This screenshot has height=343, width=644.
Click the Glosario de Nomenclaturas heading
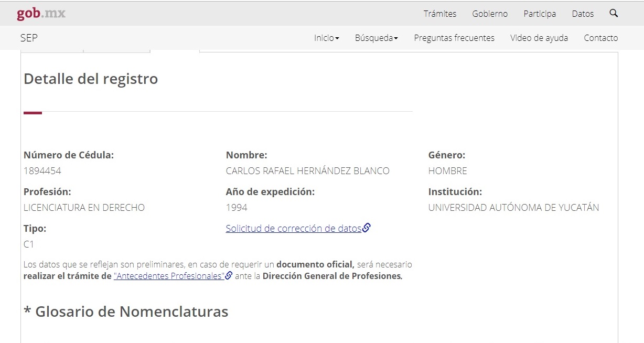click(126, 312)
